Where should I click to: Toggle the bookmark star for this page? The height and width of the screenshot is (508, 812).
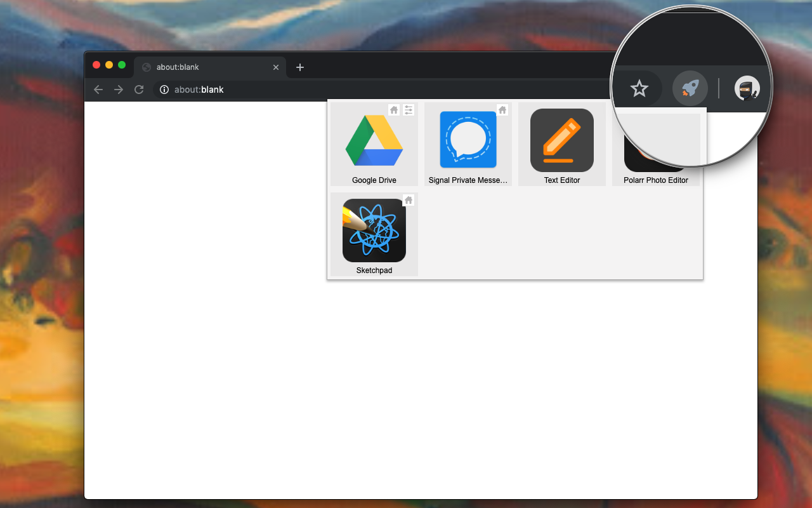coord(639,88)
